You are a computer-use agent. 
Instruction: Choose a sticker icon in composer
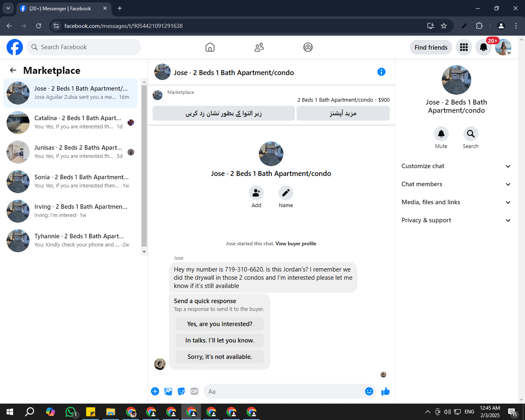click(x=181, y=391)
